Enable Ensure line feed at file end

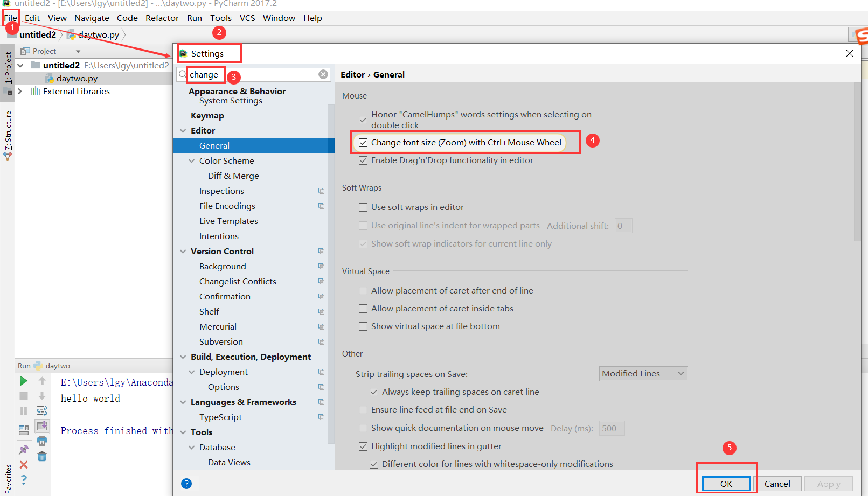[363, 410]
